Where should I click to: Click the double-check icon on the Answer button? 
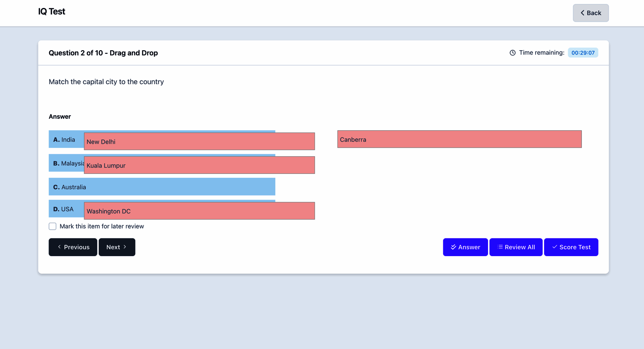[453, 247]
